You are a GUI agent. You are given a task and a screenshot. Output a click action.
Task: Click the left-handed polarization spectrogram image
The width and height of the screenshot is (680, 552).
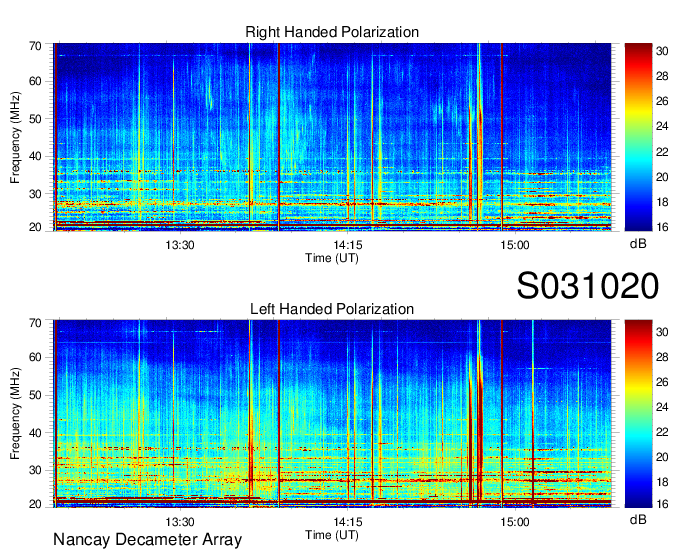click(332, 414)
